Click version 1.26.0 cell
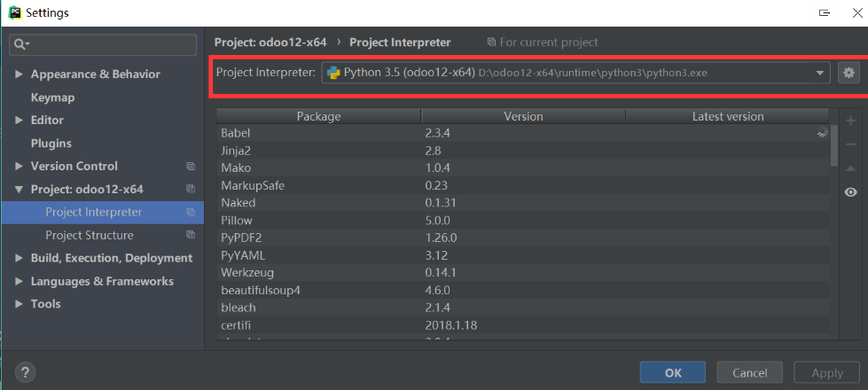 coord(442,238)
